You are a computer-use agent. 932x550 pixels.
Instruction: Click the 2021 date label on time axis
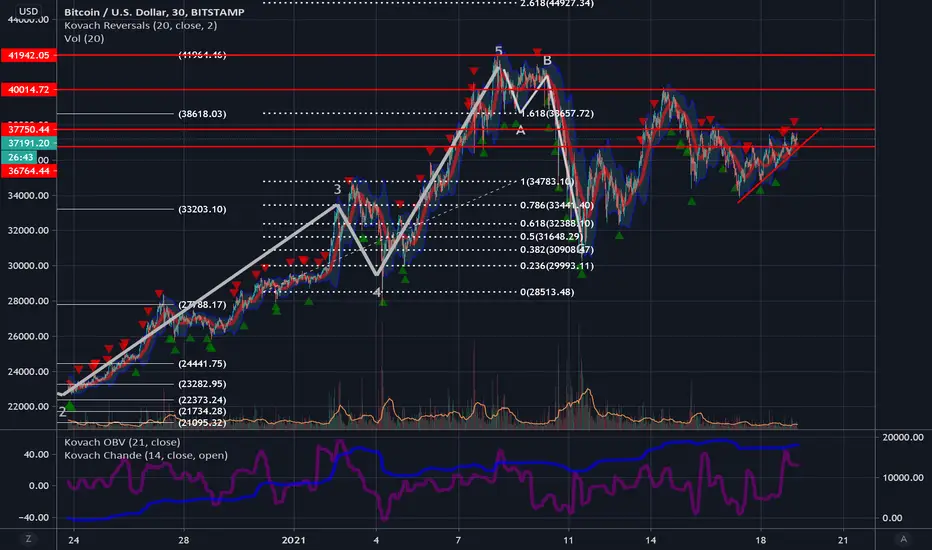coord(294,540)
